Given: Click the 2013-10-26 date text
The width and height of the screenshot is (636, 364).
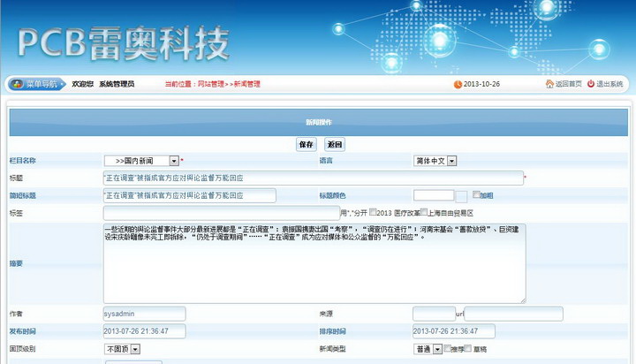Looking at the screenshot, I should tap(481, 84).
